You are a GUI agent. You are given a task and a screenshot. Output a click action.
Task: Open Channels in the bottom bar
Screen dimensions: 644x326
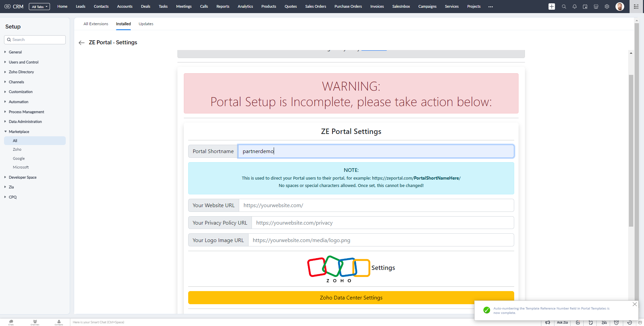(35, 322)
